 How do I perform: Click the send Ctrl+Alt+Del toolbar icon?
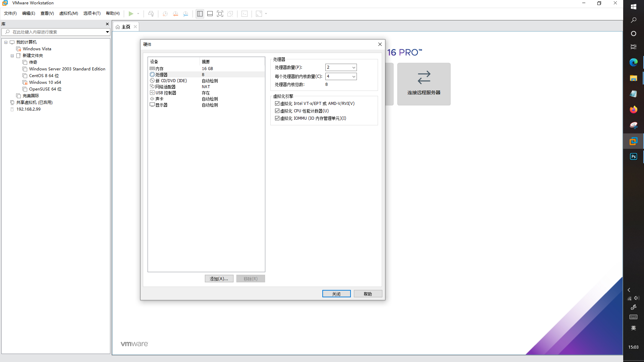(x=151, y=14)
